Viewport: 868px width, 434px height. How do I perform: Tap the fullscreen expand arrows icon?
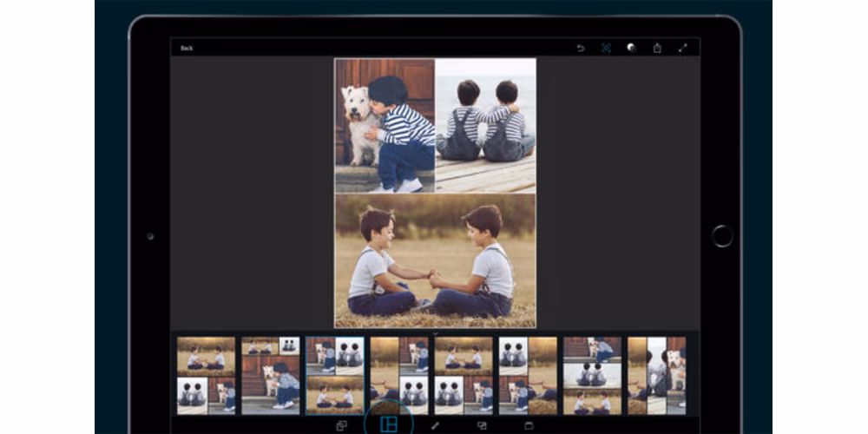[x=682, y=48]
